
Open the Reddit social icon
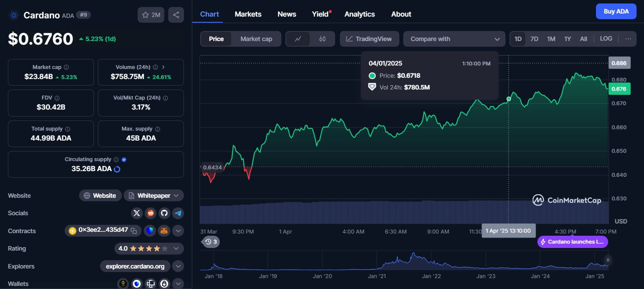[150, 213]
